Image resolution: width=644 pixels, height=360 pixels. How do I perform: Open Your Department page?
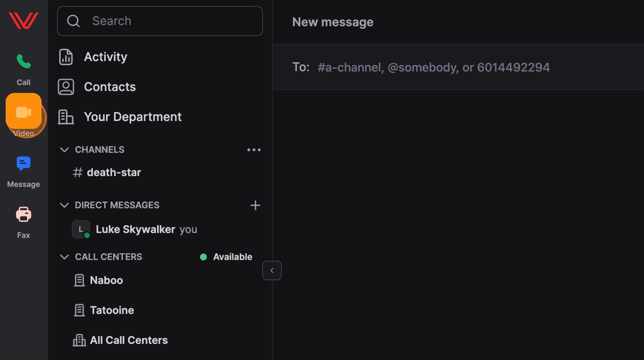132,117
